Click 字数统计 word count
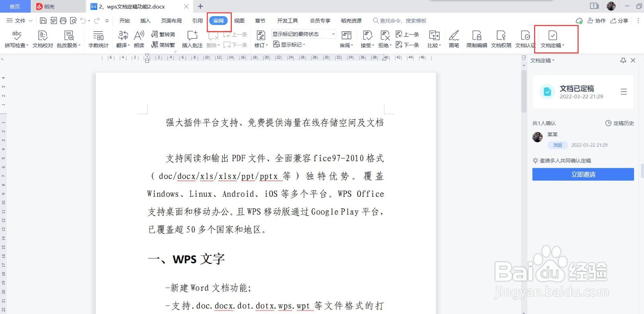 (98, 40)
